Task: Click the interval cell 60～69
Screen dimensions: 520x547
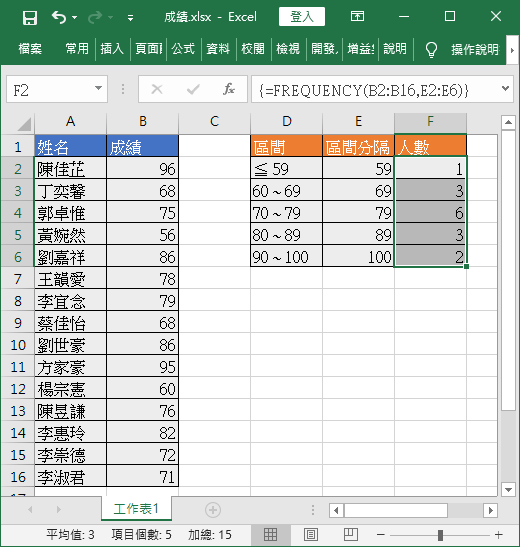Action: click(x=286, y=190)
